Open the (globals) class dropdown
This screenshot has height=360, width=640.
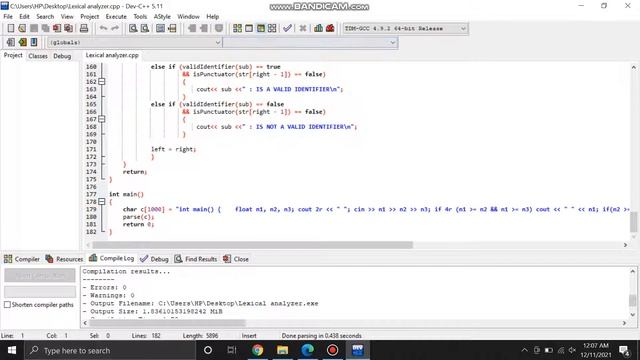[134, 42]
